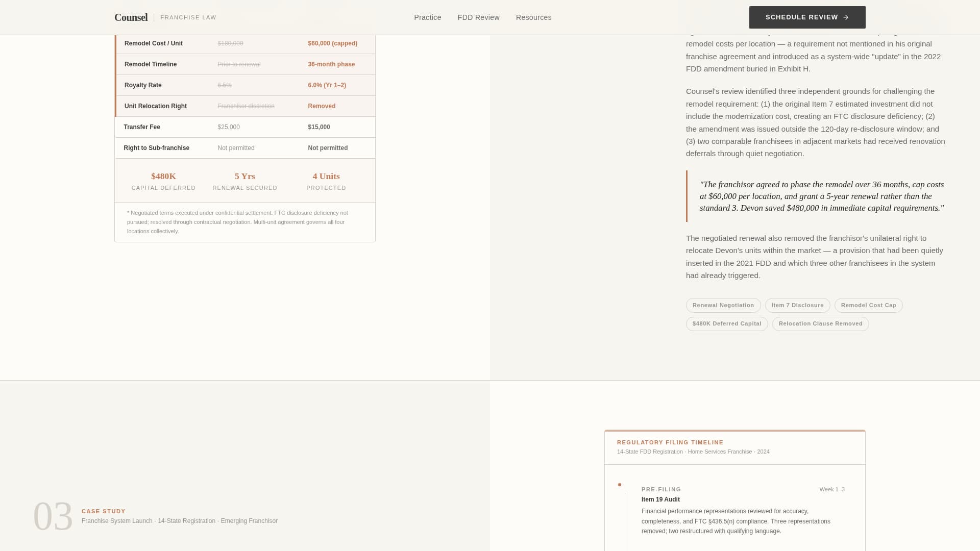Image resolution: width=980 pixels, height=551 pixels.
Task: Open the Resources menu item
Action: point(533,17)
